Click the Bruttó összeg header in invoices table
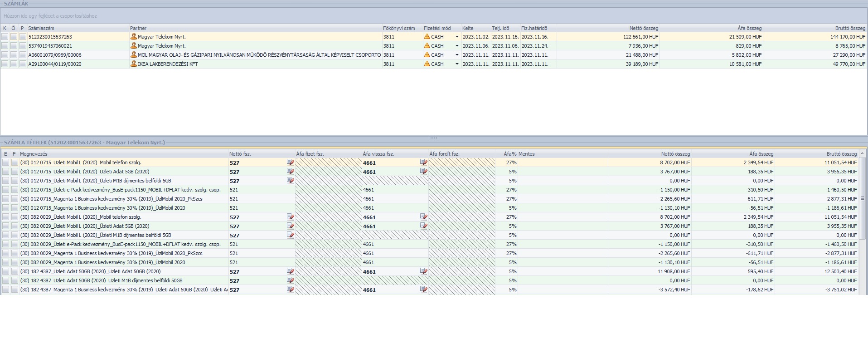This screenshot has height=359, width=868. click(850, 28)
